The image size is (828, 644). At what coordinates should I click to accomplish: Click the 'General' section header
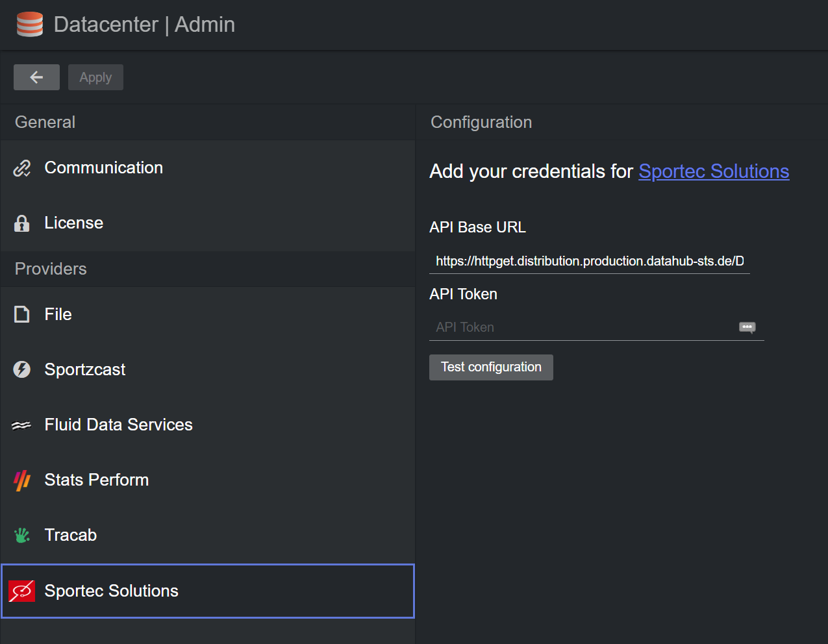coord(45,122)
